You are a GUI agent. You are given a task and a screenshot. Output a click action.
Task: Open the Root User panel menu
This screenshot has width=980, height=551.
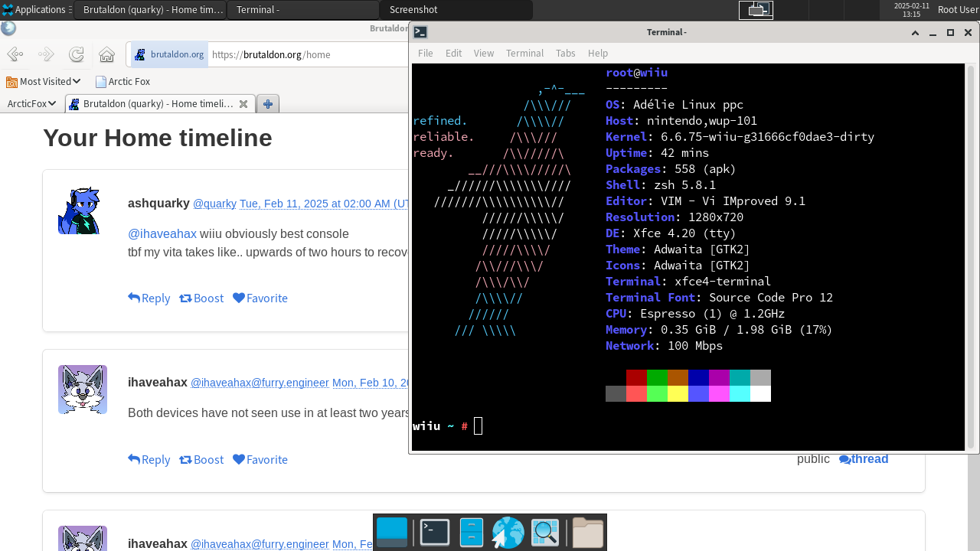(958, 10)
